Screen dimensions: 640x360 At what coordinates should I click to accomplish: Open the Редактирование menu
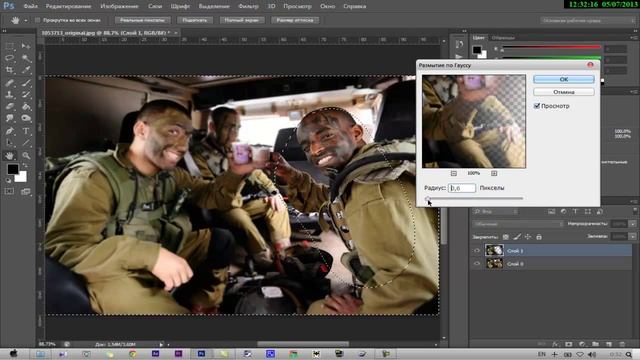69,6
